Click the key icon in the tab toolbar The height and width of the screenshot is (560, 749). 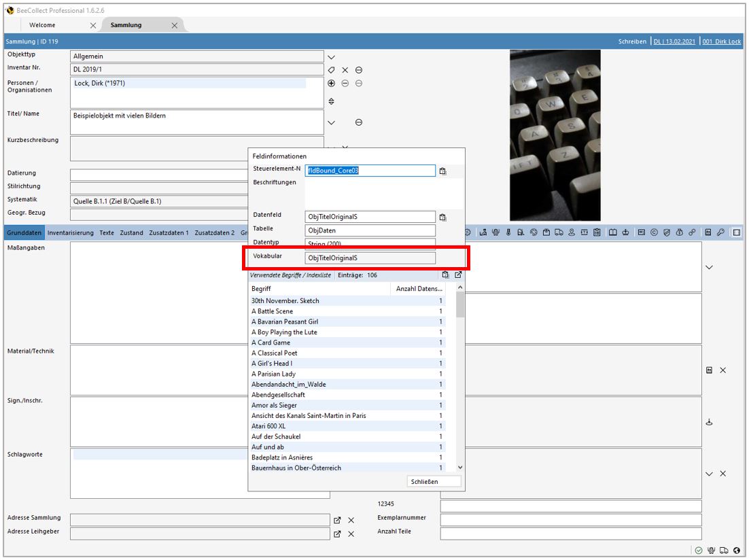tap(720, 232)
